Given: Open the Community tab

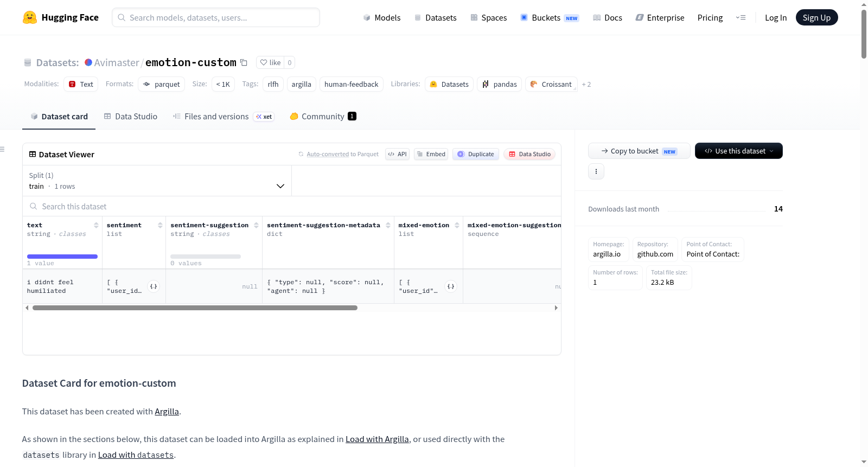Looking at the screenshot, I should [x=323, y=117].
